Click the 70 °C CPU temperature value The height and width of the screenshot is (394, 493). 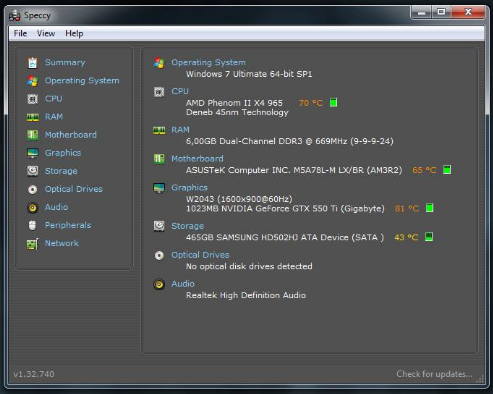coord(311,103)
